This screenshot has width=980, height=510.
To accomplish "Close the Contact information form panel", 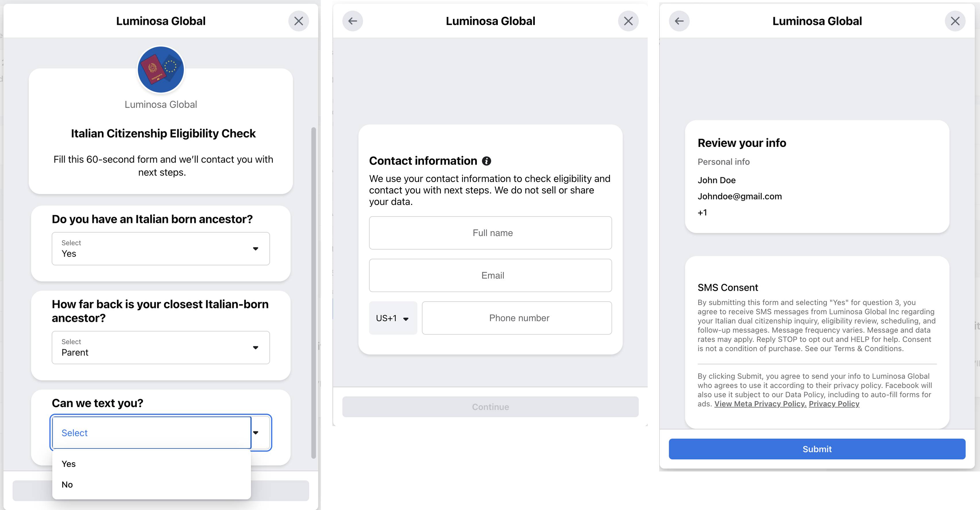I will (x=628, y=21).
